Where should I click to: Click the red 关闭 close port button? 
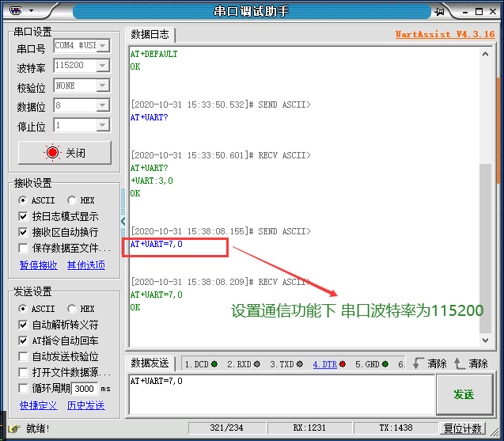65,153
